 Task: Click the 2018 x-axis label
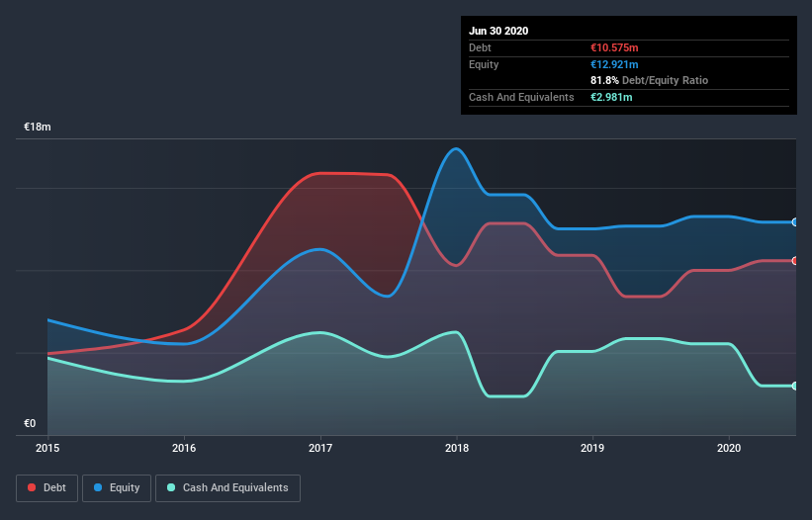457,448
